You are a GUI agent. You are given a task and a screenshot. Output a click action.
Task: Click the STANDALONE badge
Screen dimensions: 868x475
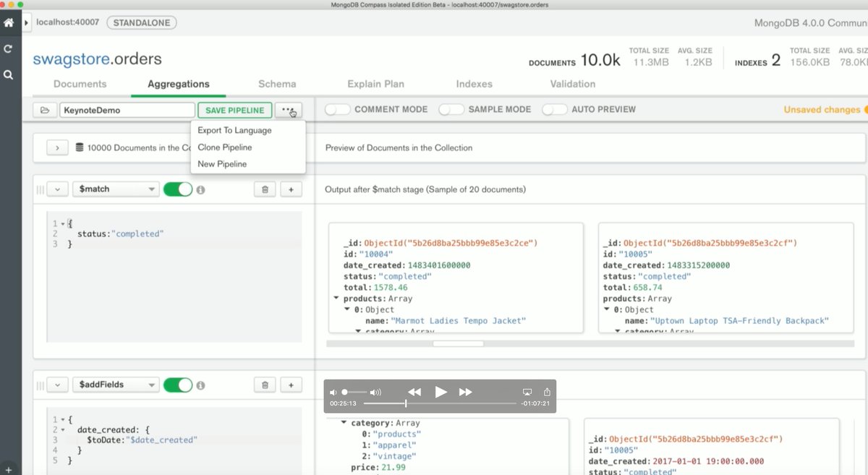(142, 23)
